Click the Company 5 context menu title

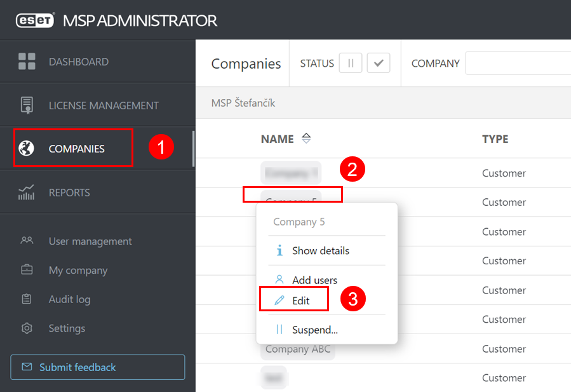(x=299, y=222)
